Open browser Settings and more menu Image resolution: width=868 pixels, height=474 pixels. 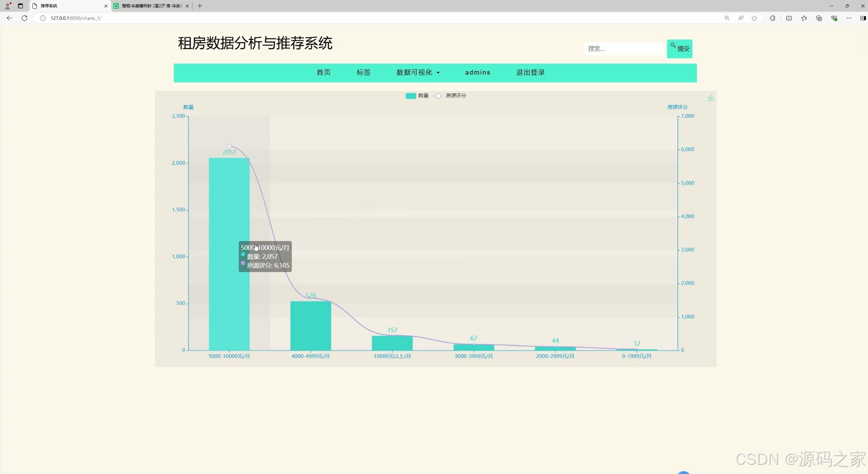click(x=849, y=18)
